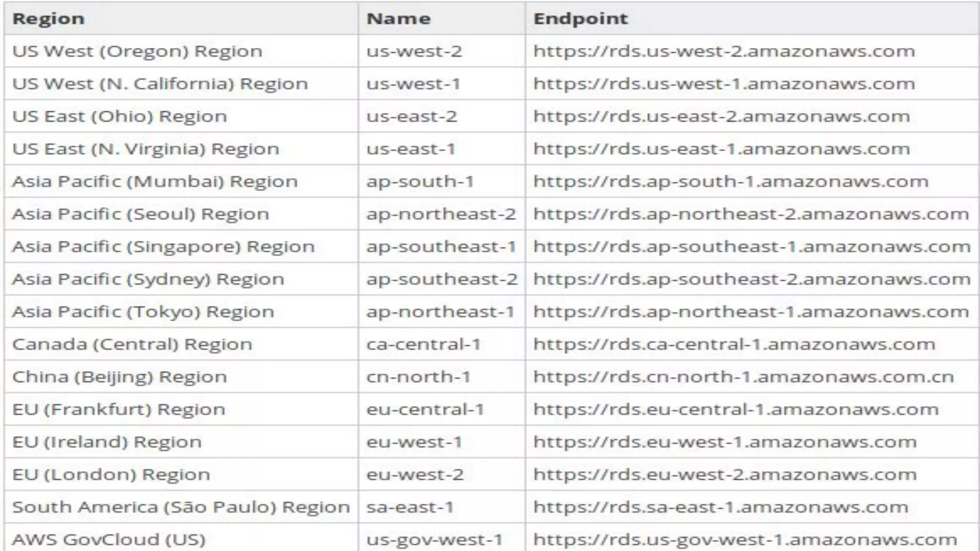Click the Name column header
Viewport: 980px width, 551px height.
click(398, 19)
